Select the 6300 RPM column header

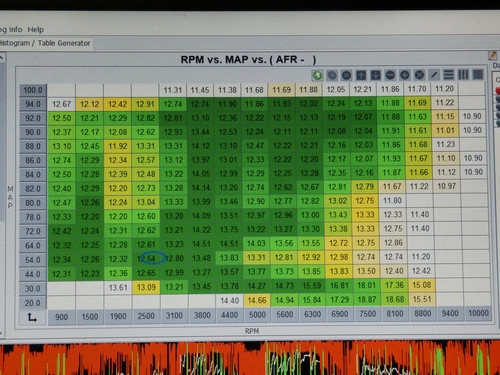coord(312,314)
